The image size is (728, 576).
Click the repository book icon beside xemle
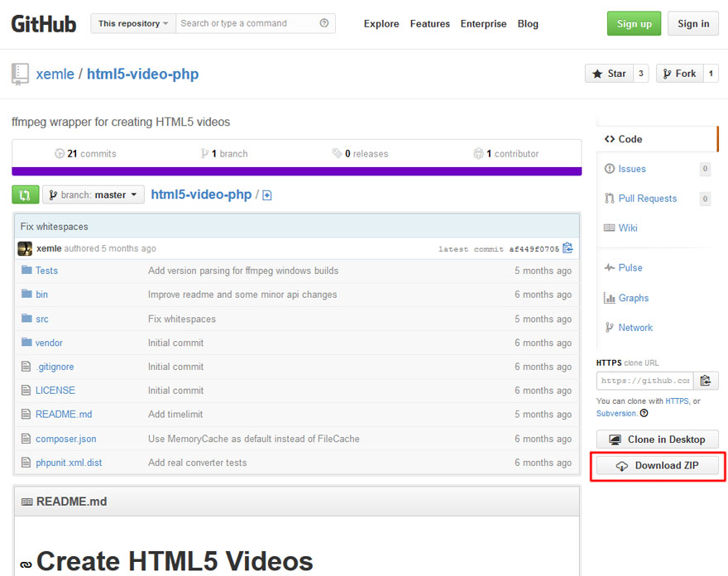pyautogui.click(x=20, y=74)
